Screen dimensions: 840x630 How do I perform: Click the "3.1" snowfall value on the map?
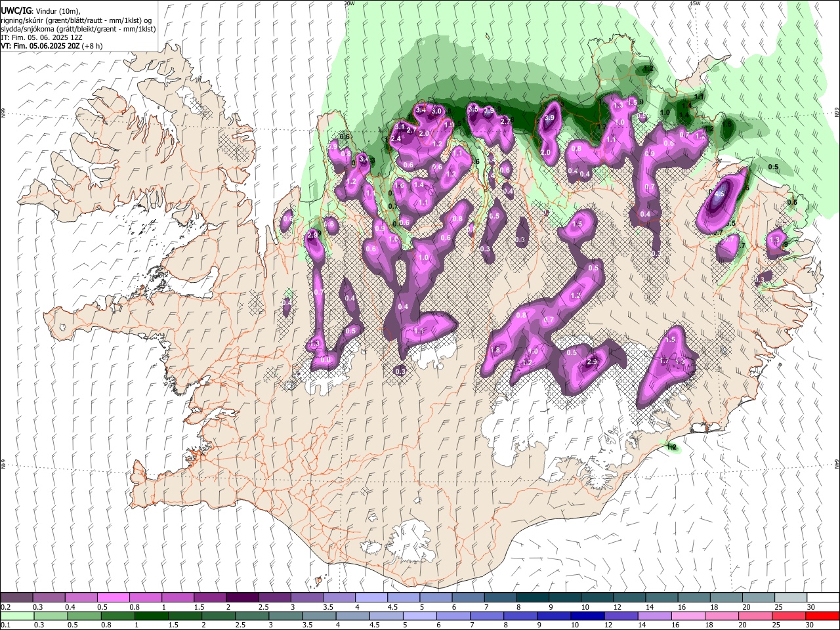pyautogui.click(x=400, y=127)
